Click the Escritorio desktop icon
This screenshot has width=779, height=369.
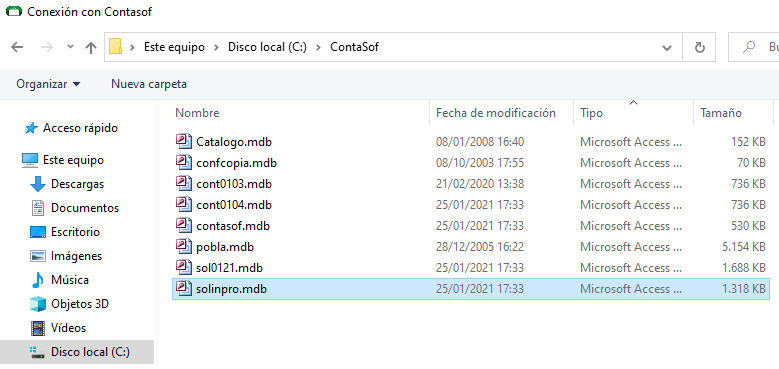tap(38, 232)
